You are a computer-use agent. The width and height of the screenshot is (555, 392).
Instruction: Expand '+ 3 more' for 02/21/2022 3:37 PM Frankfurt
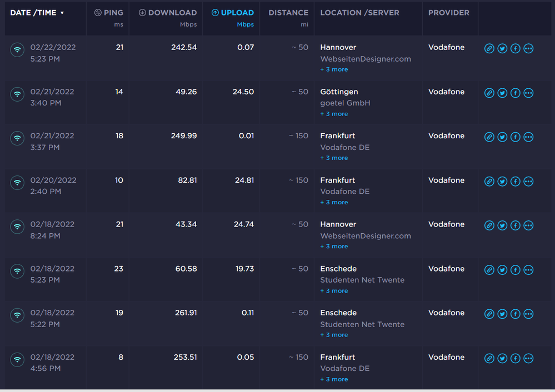pos(334,158)
